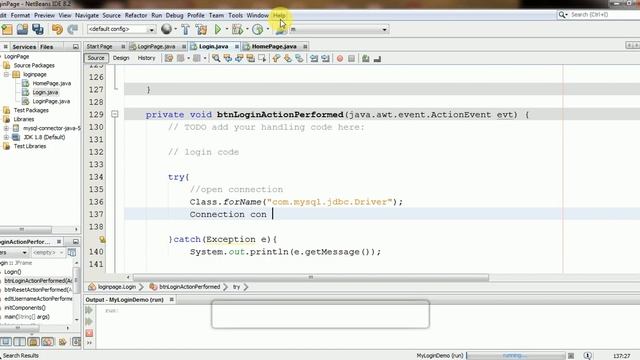Click the Find Next Occurrence icon
640x360 pixels.
239,58
